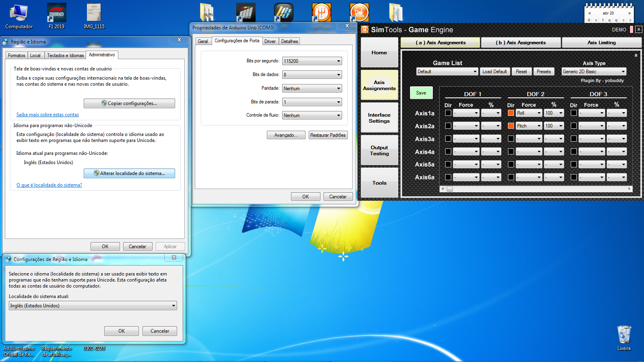Switch to Geral tab in Arduino properties

[203, 41]
